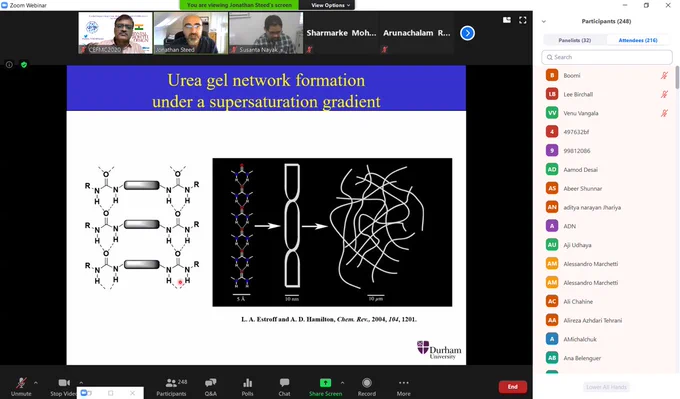Open the More options menu
The image size is (680, 399).
pos(404,387)
